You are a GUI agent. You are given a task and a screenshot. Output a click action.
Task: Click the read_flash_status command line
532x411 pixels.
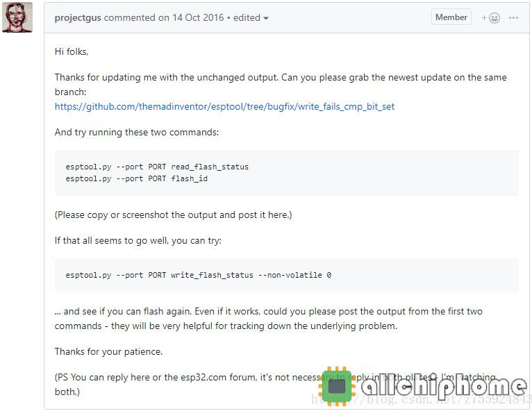click(x=157, y=167)
